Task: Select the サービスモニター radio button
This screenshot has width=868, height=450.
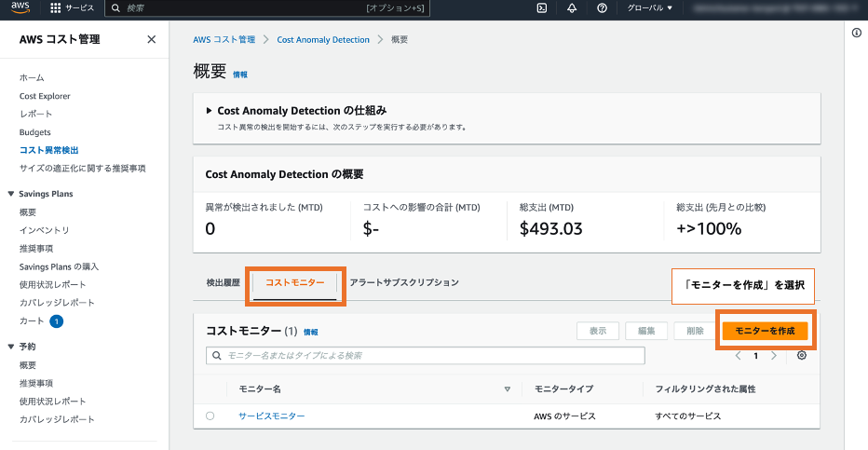Action: pos(210,416)
